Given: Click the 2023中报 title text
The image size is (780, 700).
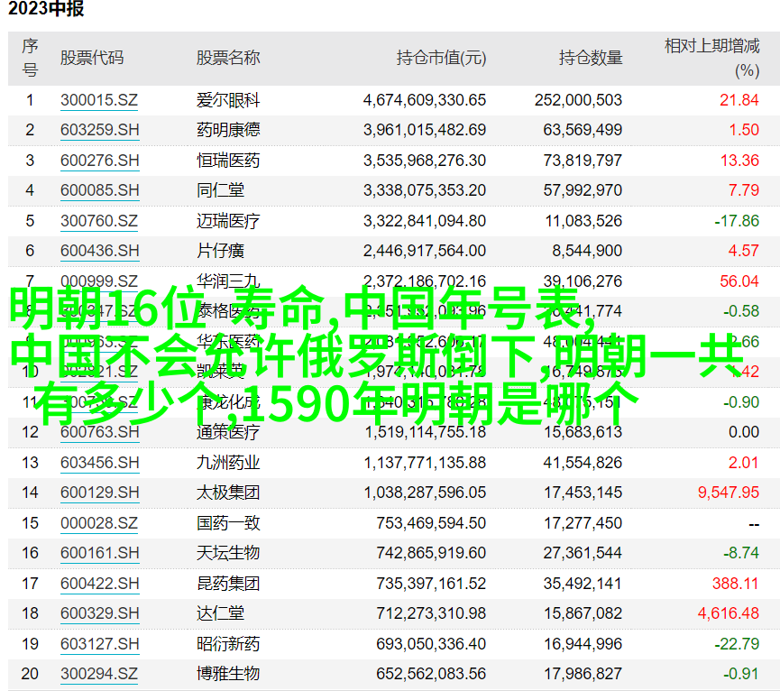Looking at the screenshot, I should point(46,9).
